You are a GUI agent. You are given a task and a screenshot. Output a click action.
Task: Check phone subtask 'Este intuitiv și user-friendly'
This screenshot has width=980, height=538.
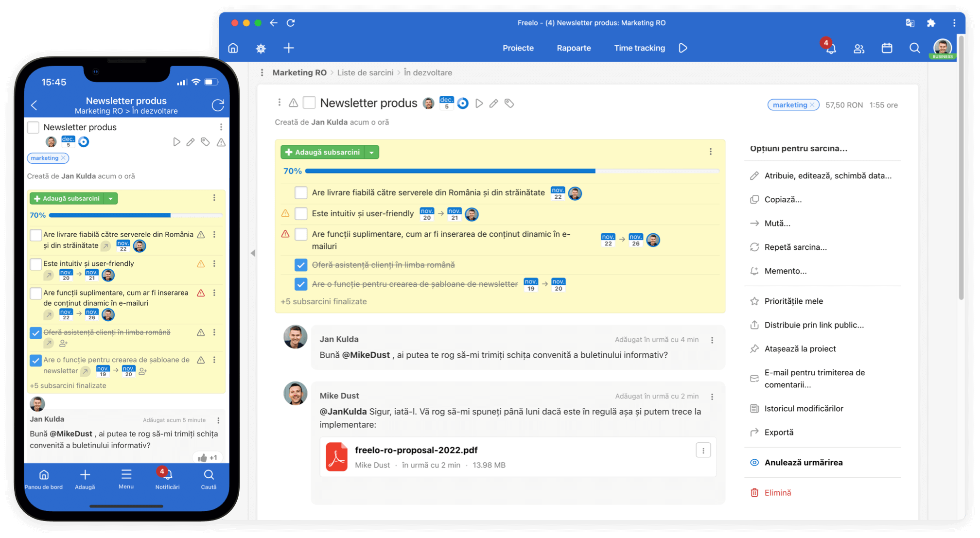coord(35,264)
